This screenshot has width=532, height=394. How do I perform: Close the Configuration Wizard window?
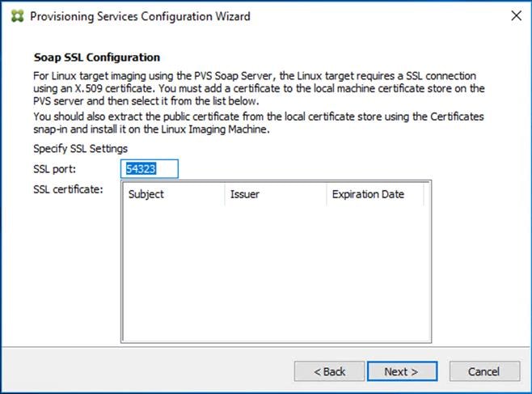[x=516, y=15]
